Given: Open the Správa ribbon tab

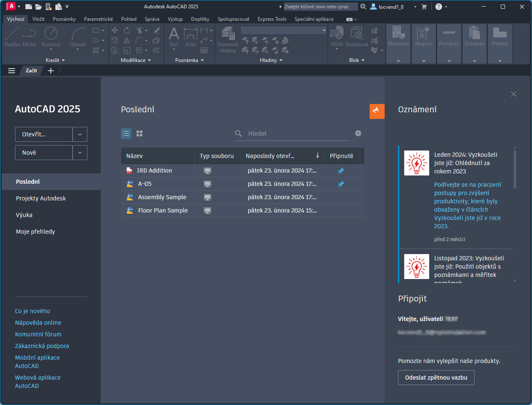Looking at the screenshot, I should coord(152,19).
